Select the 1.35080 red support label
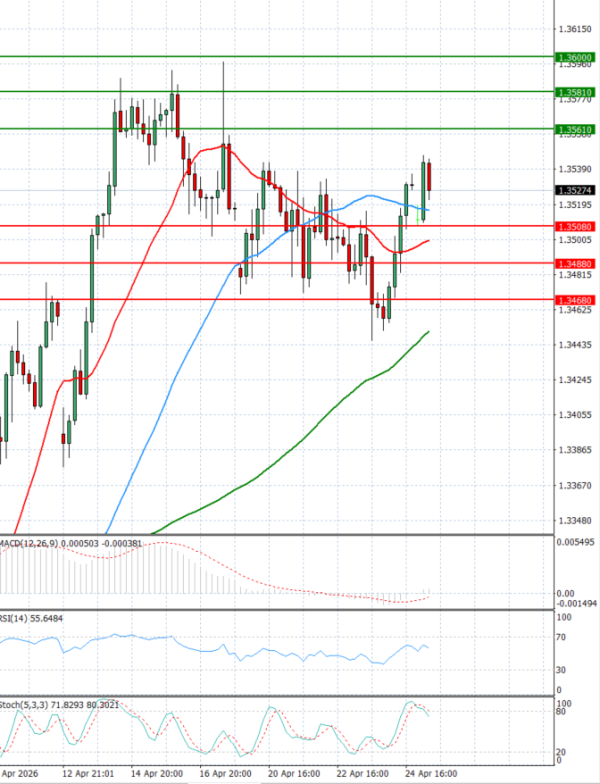This screenshot has height=784, width=600. pos(574,227)
